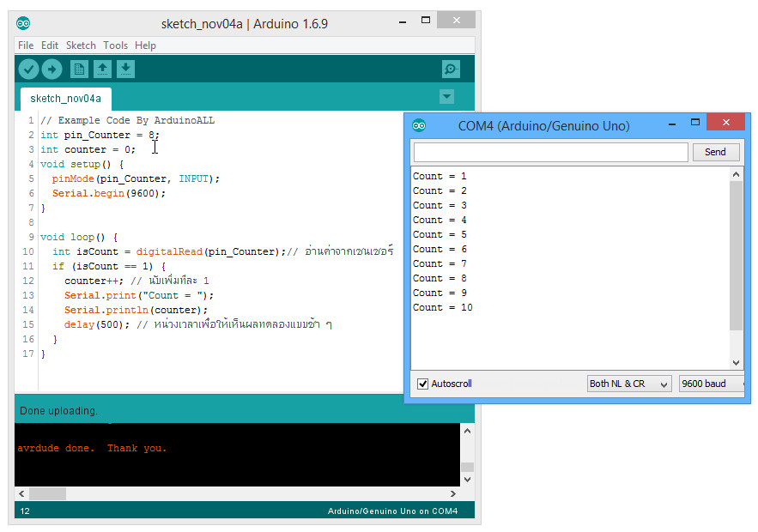Open the 9600 baud dropdown

click(x=711, y=384)
